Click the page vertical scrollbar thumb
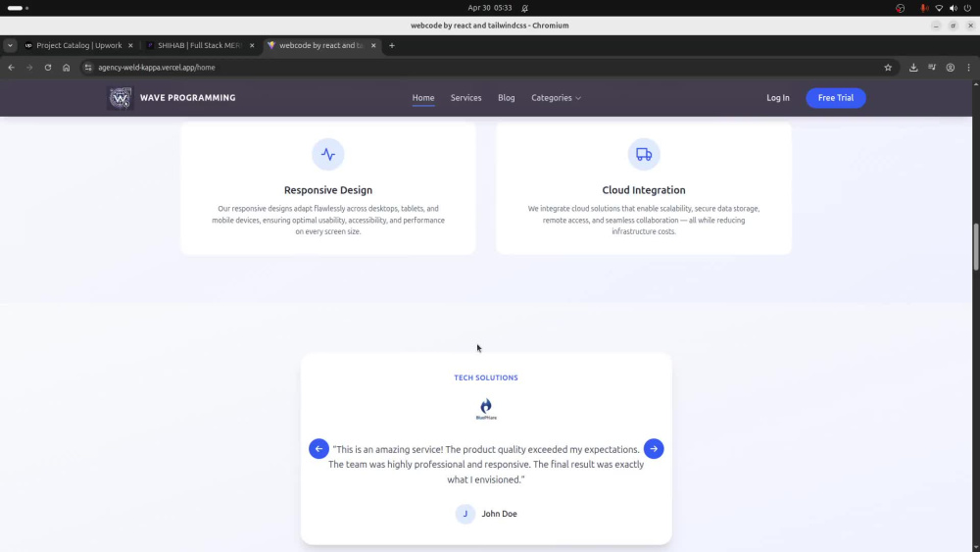The height and width of the screenshot is (552, 980). click(976, 247)
